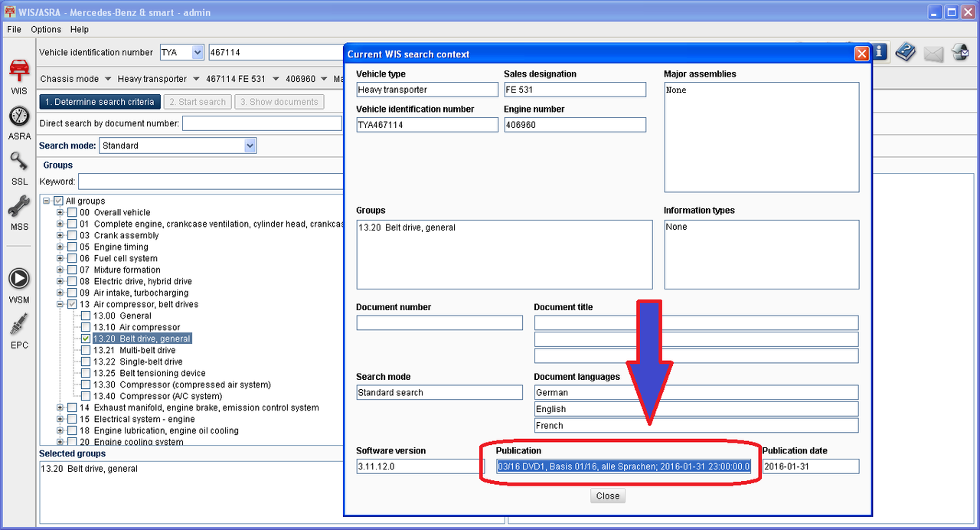Check the 13.21 Multi-belt drive subgroup
This screenshot has height=530, width=980.
pyautogui.click(x=86, y=350)
